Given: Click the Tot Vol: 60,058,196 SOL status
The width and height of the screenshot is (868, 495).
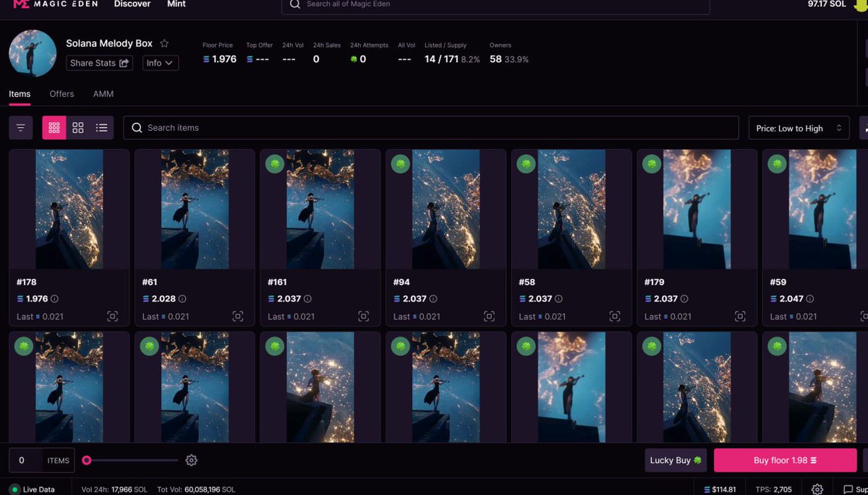Looking at the screenshot, I should point(195,489).
